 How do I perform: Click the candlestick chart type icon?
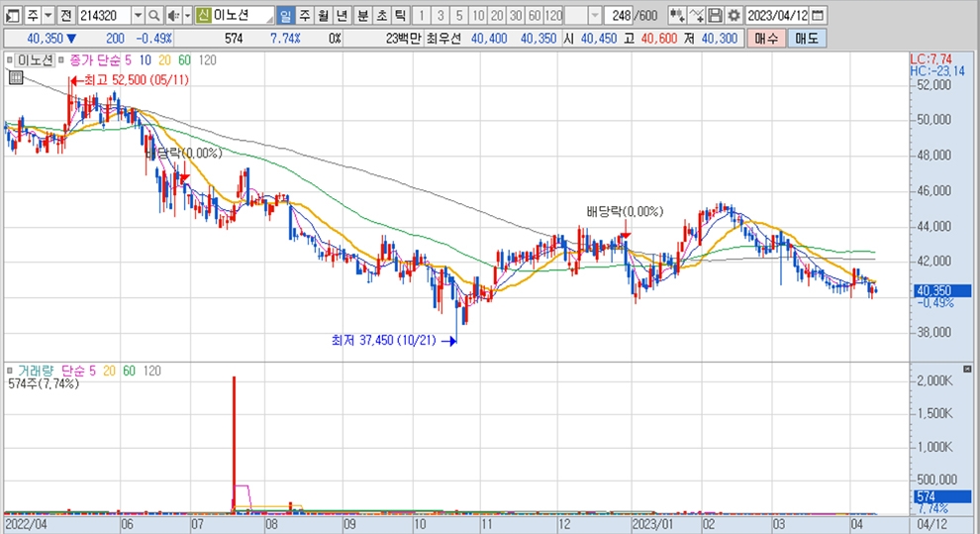pyautogui.click(x=676, y=16)
